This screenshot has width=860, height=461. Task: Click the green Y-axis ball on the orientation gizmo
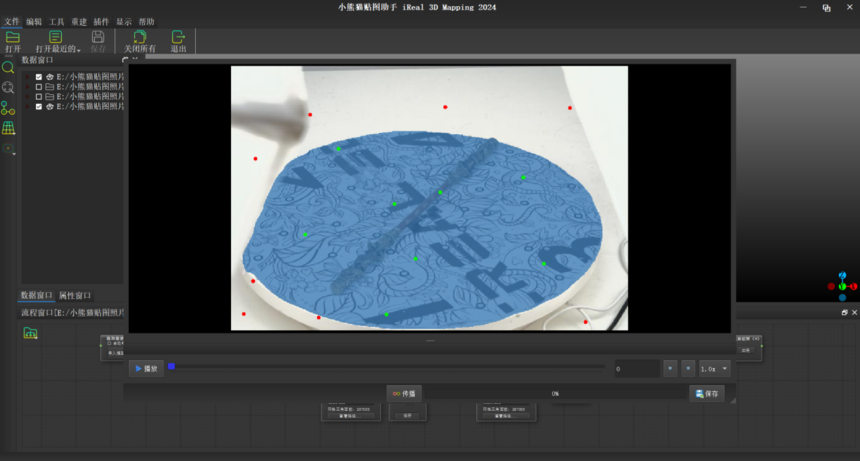coord(842,287)
